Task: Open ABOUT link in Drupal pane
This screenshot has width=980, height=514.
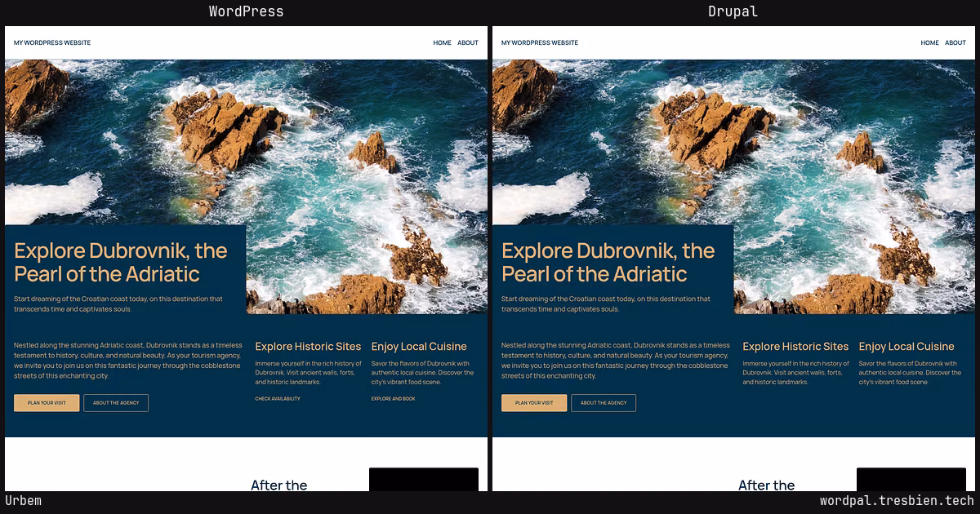Action: point(955,42)
